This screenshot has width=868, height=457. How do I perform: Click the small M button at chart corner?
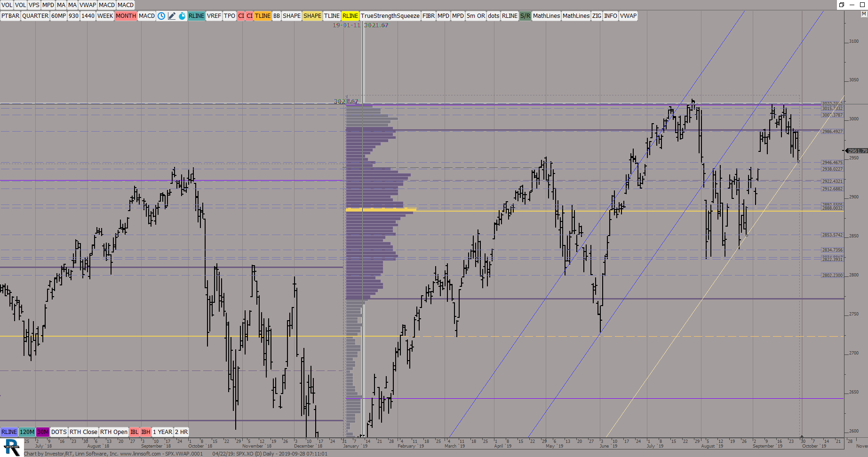pos(864,14)
